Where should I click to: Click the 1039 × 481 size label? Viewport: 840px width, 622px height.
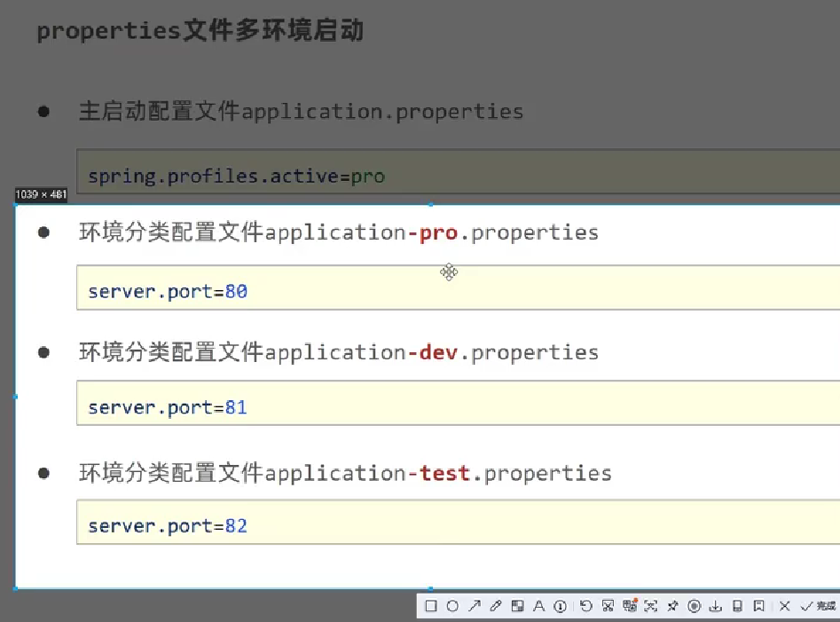point(41,194)
